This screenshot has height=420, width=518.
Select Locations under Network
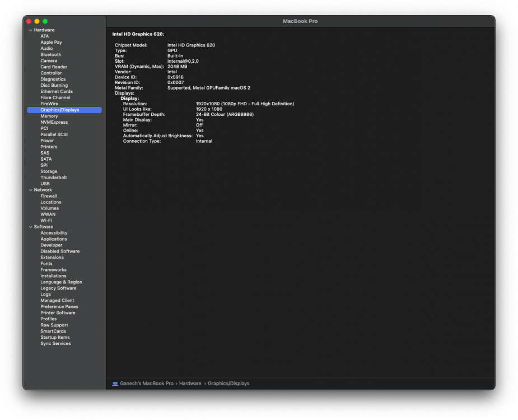51,202
